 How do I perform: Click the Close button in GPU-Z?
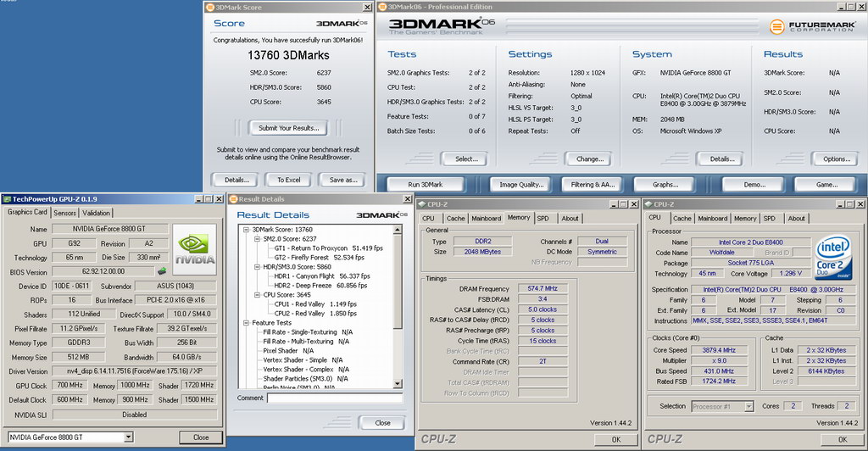[201, 437]
